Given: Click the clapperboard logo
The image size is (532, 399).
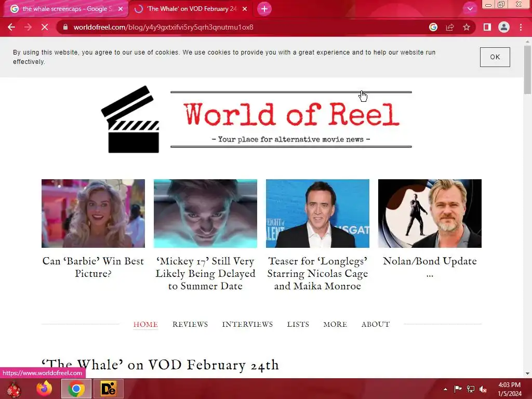Looking at the screenshot, I should [130, 119].
